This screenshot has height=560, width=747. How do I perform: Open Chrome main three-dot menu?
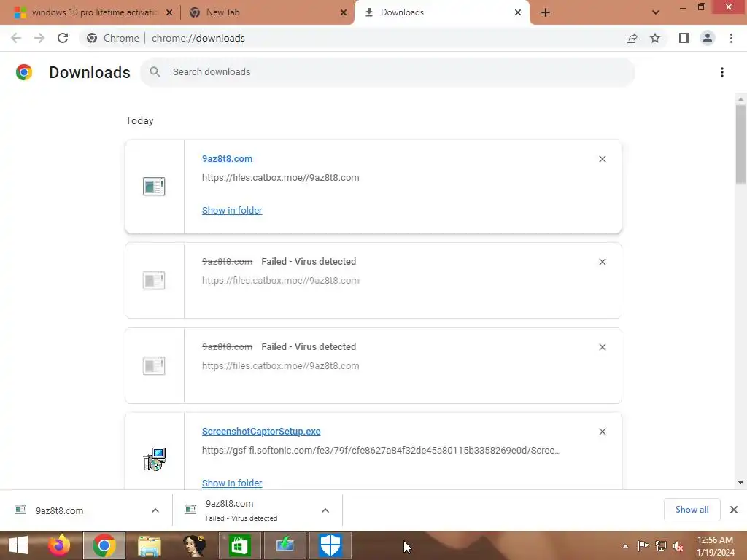tap(731, 38)
